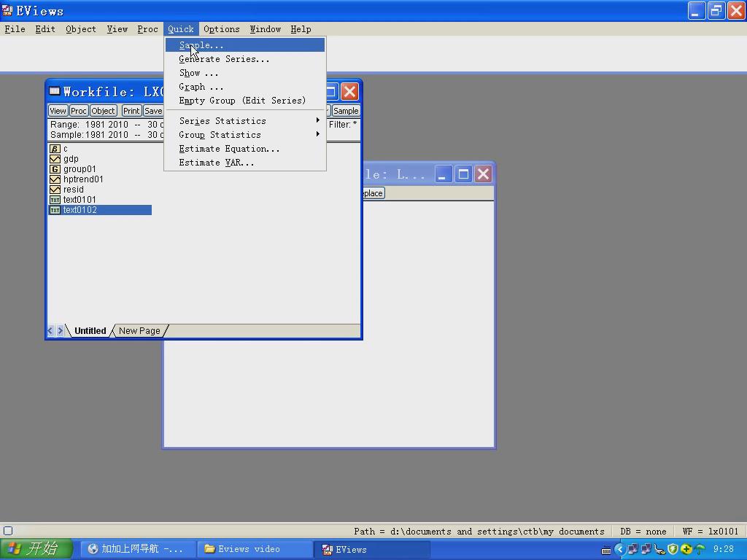Click the green lightning shield tray icon

(673, 550)
